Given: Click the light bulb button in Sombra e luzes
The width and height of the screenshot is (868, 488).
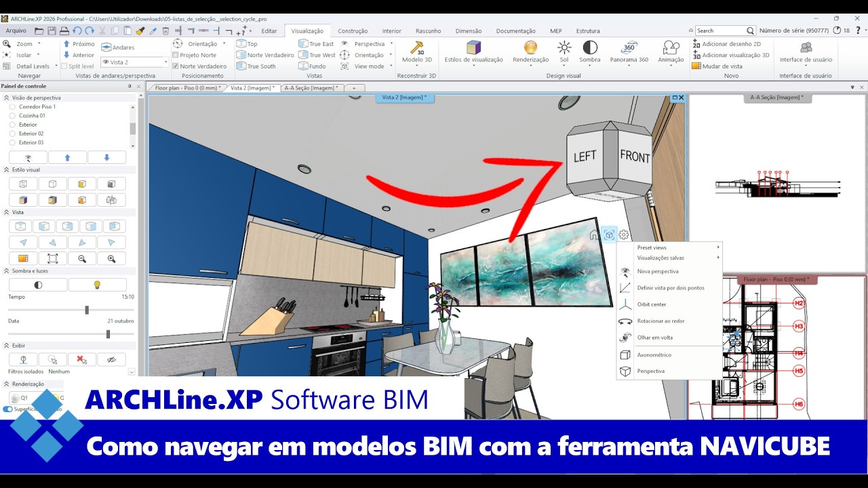Looking at the screenshot, I should (97, 285).
